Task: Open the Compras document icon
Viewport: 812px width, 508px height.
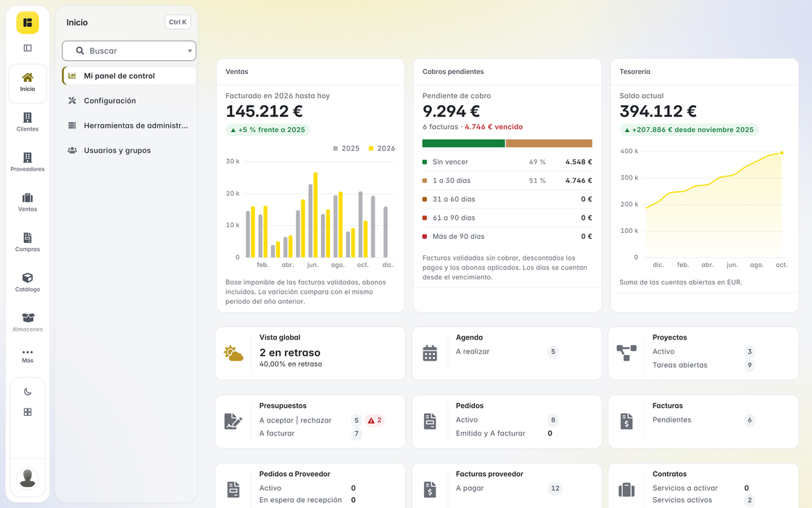Action: [28, 237]
